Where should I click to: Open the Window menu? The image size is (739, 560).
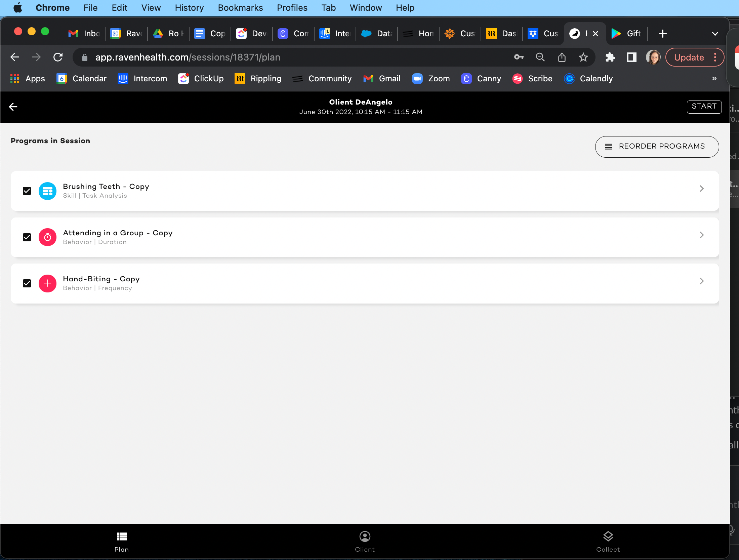pos(366,7)
